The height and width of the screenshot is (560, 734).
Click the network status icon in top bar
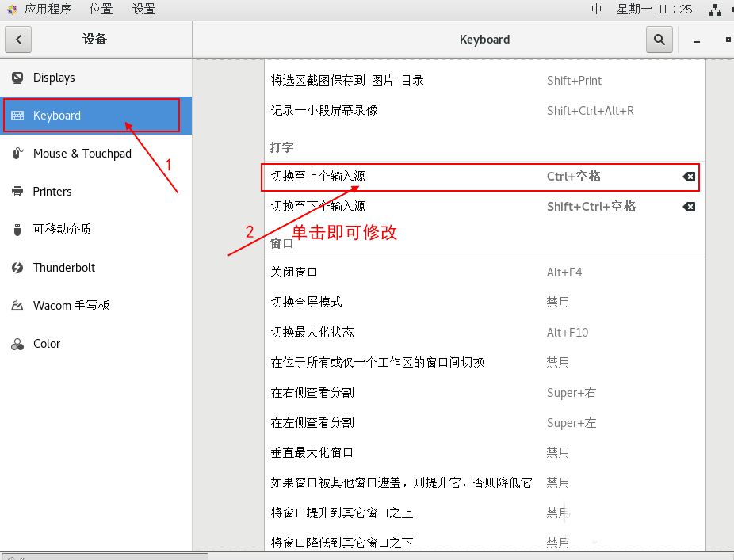tap(716, 10)
